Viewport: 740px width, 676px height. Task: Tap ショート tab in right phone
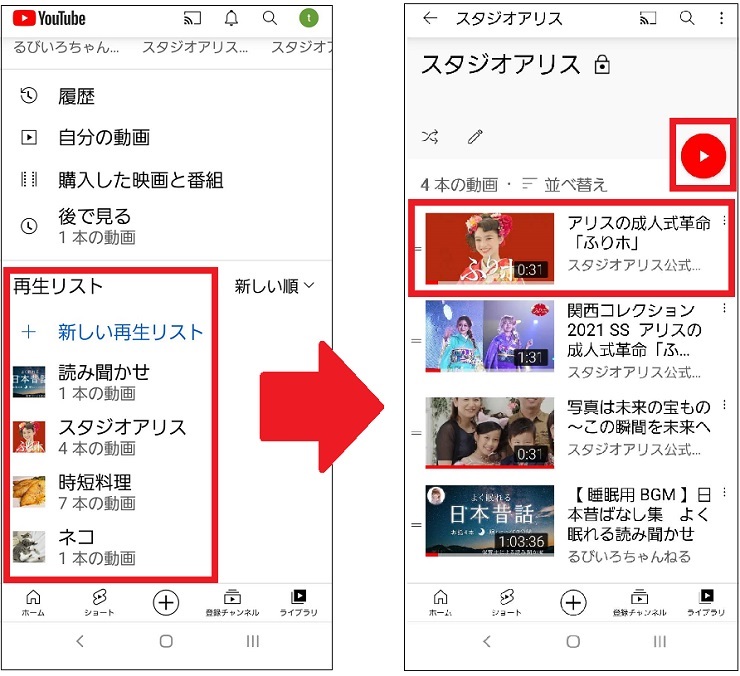click(x=506, y=603)
